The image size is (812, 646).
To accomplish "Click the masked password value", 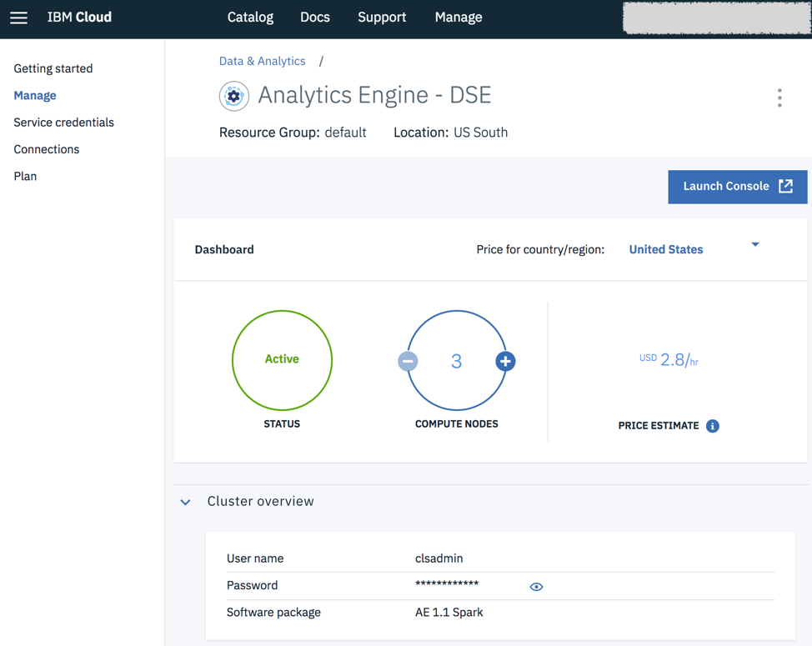I will point(447,584).
